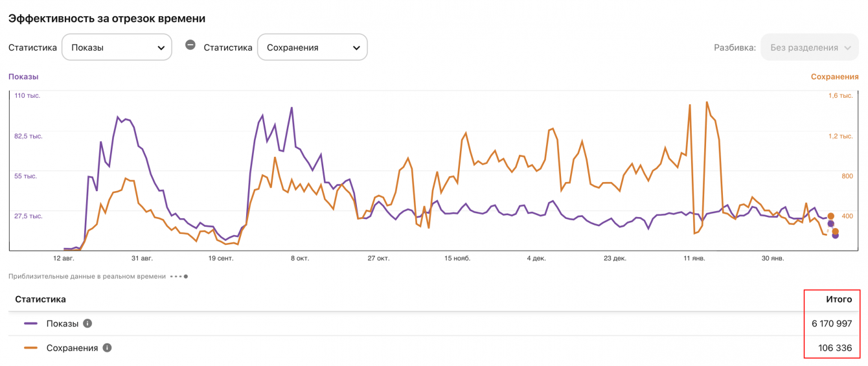Remove second statistic using the minus icon
The width and height of the screenshot is (868, 366).
coord(190,45)
